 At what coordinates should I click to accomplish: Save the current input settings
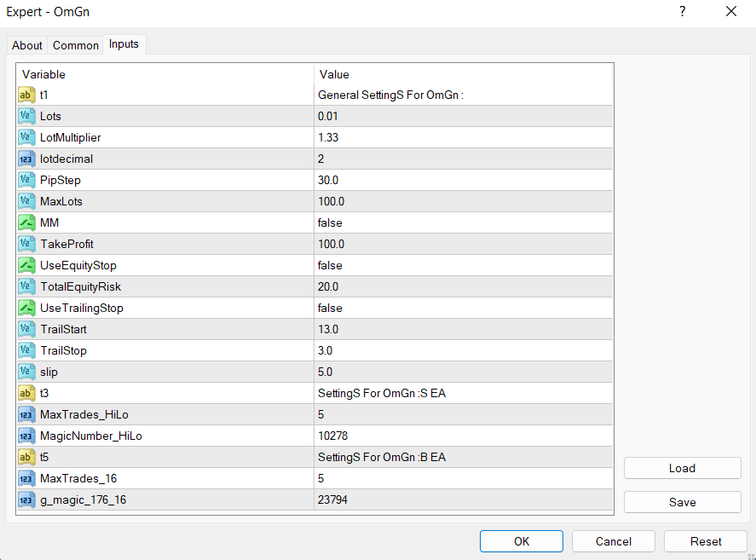click(682, 502)
